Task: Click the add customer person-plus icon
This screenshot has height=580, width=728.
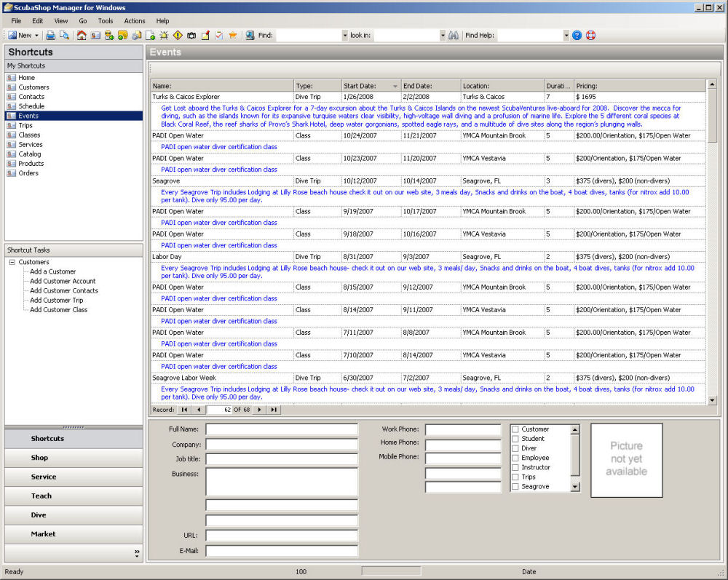Action: (109, 35)
